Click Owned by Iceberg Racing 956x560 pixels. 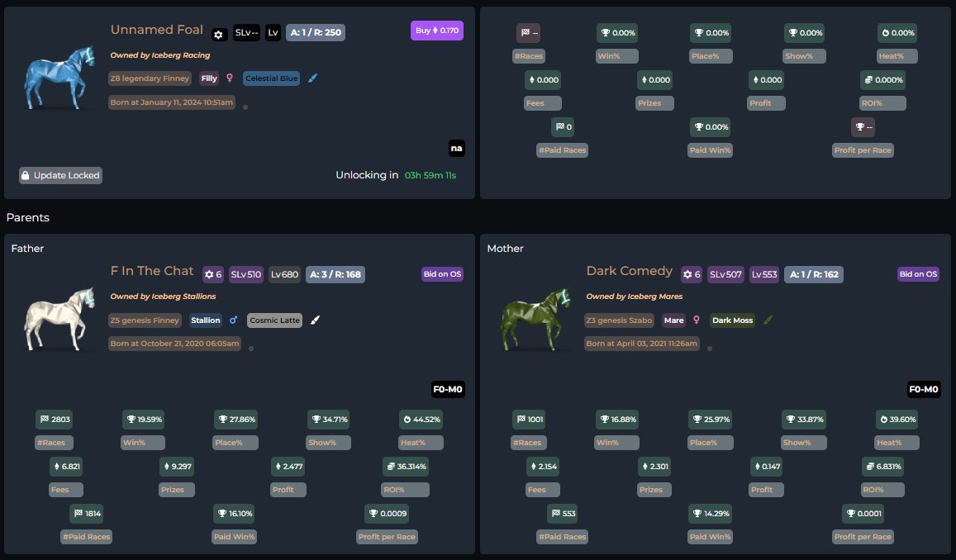tap(159, 55)
